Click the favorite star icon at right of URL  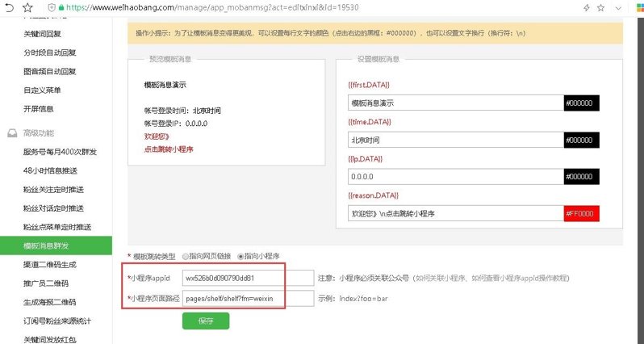tap(601, 8)
